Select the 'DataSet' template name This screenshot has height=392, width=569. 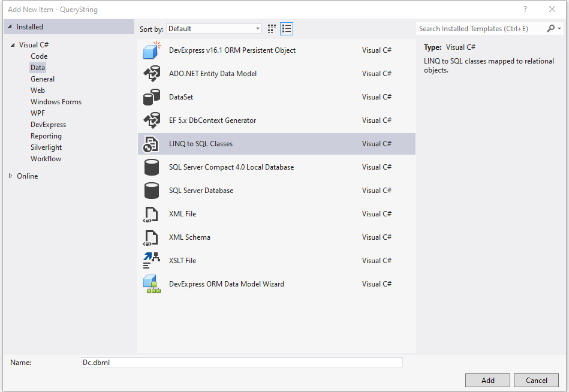pyautogui.click(x=181, y=97)
